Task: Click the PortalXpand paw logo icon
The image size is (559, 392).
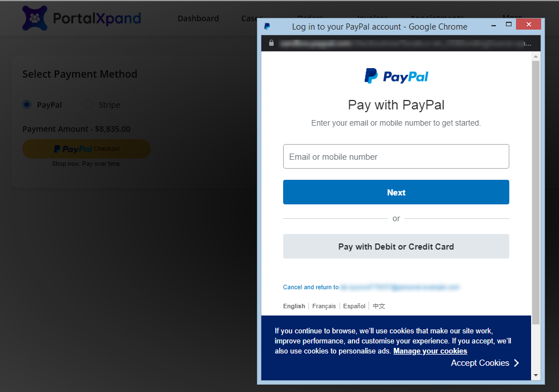Action: click(x=35, y=18)
